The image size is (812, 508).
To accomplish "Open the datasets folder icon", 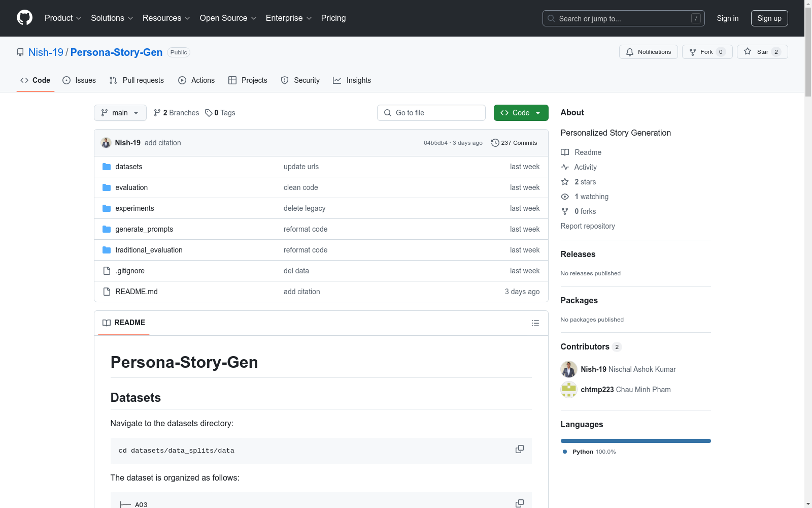I will coord(107,167).
